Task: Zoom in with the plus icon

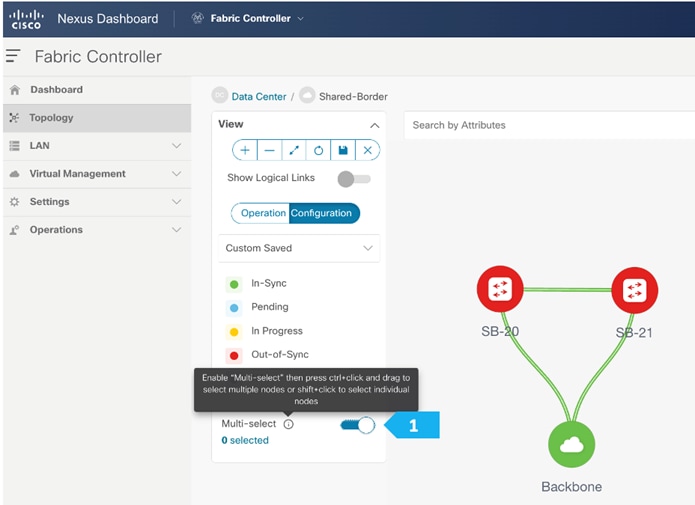Action: coord(245,150)
